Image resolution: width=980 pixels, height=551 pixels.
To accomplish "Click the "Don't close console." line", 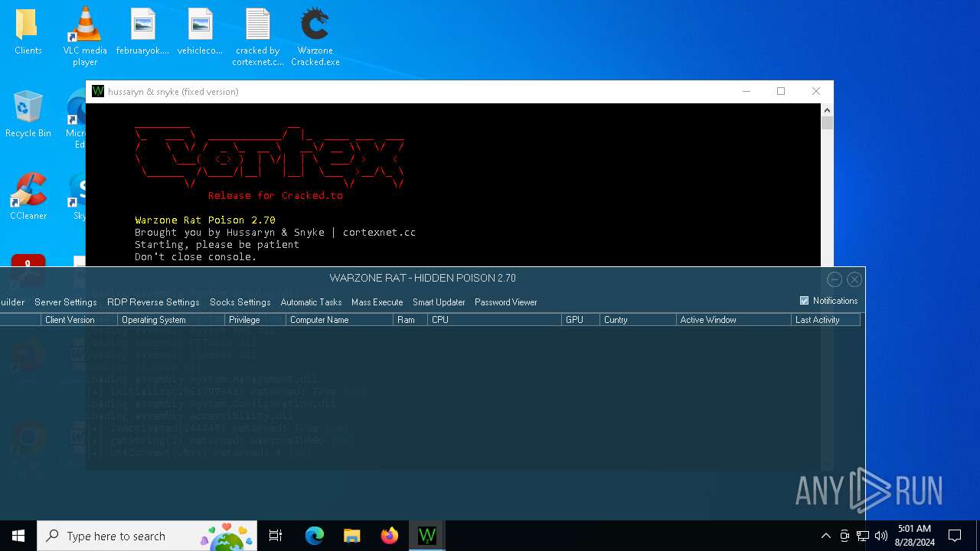I will 196,257.
